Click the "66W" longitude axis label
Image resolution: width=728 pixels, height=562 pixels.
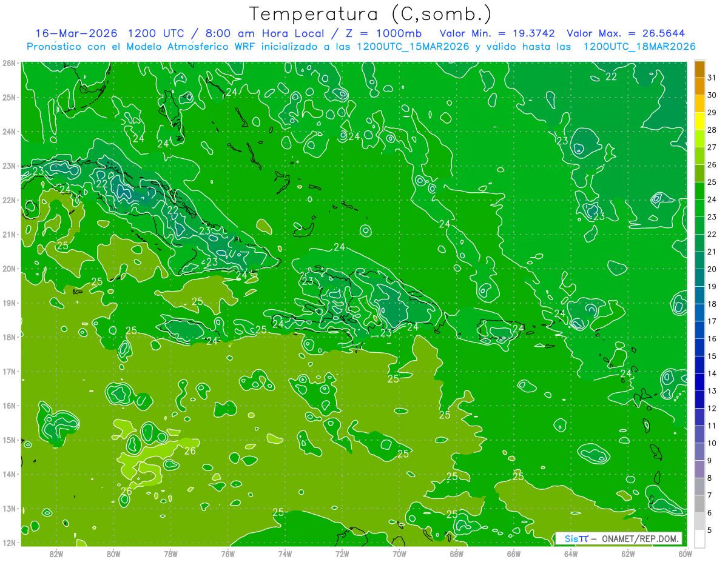point(514,554)
